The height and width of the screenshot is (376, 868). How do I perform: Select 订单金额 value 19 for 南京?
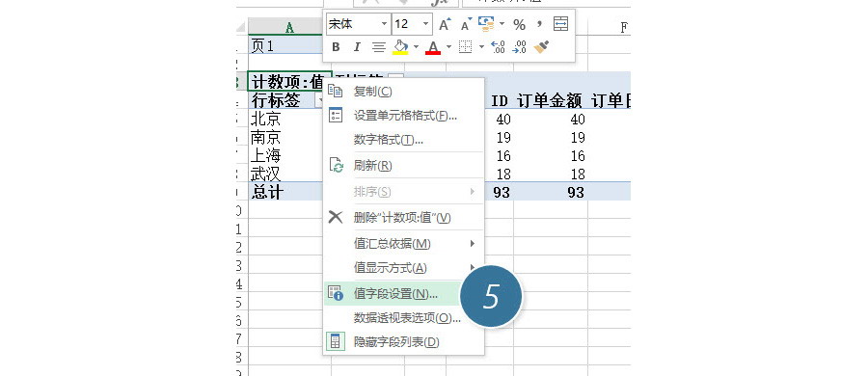coord(551,137)
